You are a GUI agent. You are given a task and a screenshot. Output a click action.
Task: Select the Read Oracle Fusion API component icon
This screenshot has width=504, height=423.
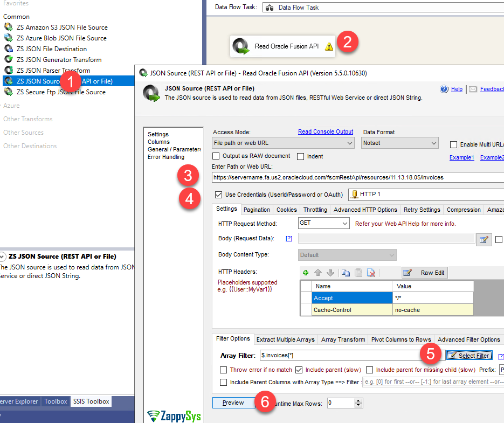coord(241,46)
